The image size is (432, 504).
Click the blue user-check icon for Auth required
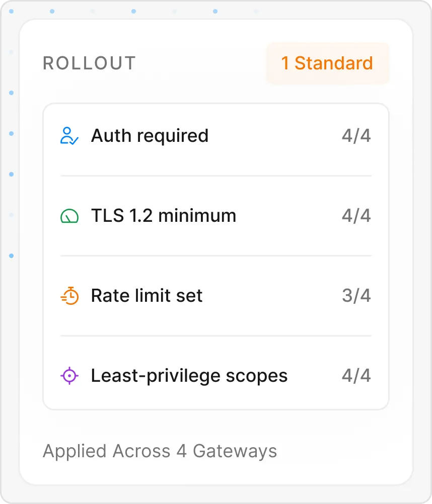click(69, 136)
